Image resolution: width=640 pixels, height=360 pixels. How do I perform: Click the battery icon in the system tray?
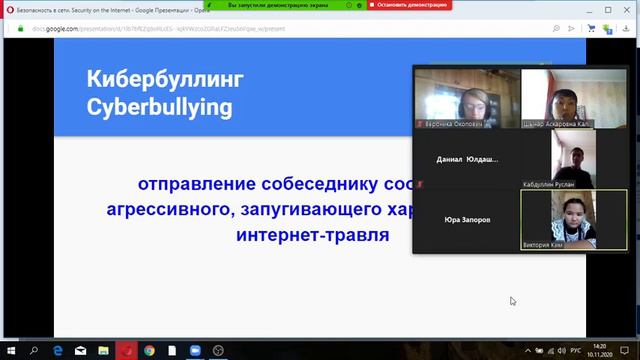(539, 351)
